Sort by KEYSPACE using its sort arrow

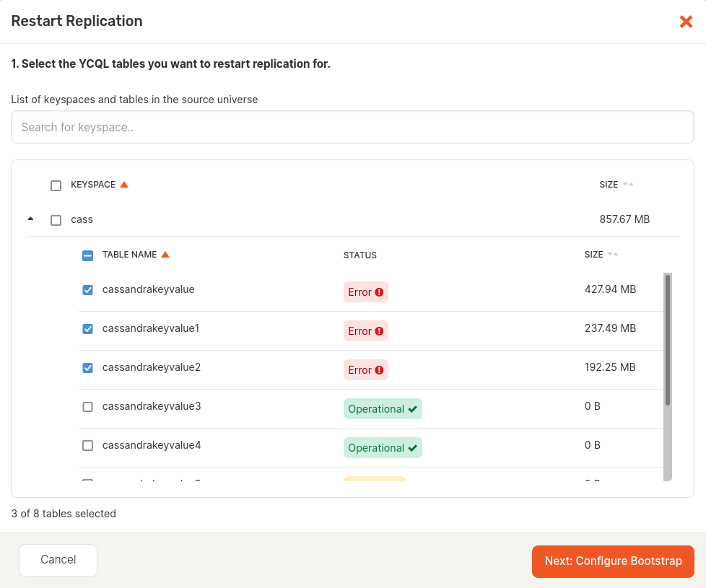click(124, 184)
